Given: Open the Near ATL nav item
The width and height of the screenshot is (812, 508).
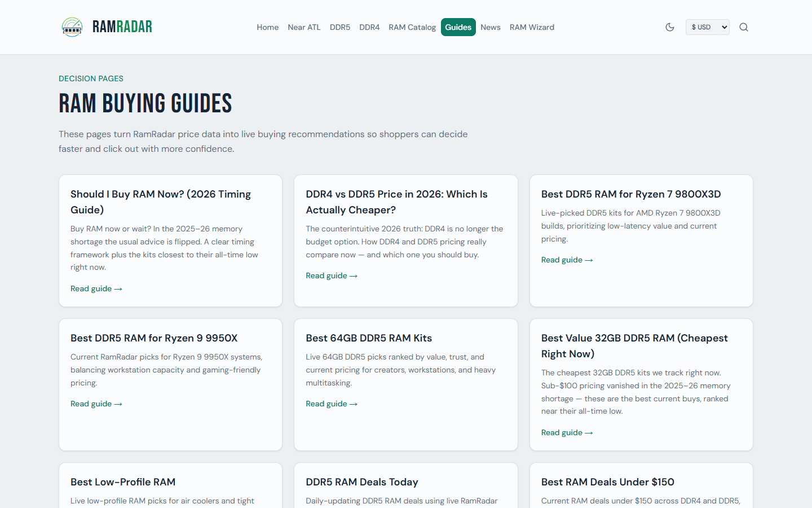Looking at the screenshot, I should [x=304, y=27].
